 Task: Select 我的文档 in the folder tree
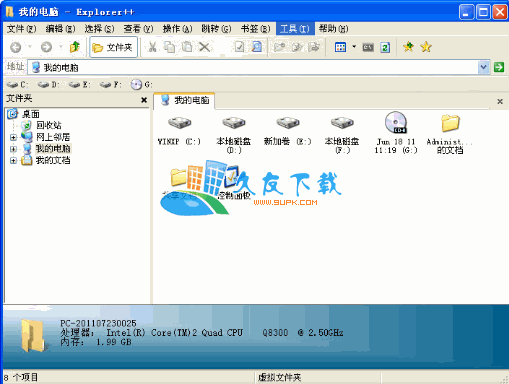(53, 160)
